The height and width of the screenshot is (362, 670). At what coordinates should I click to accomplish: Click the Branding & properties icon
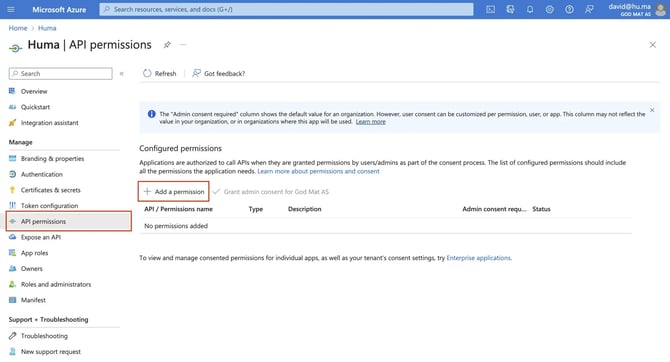click(x=12, y=159)
